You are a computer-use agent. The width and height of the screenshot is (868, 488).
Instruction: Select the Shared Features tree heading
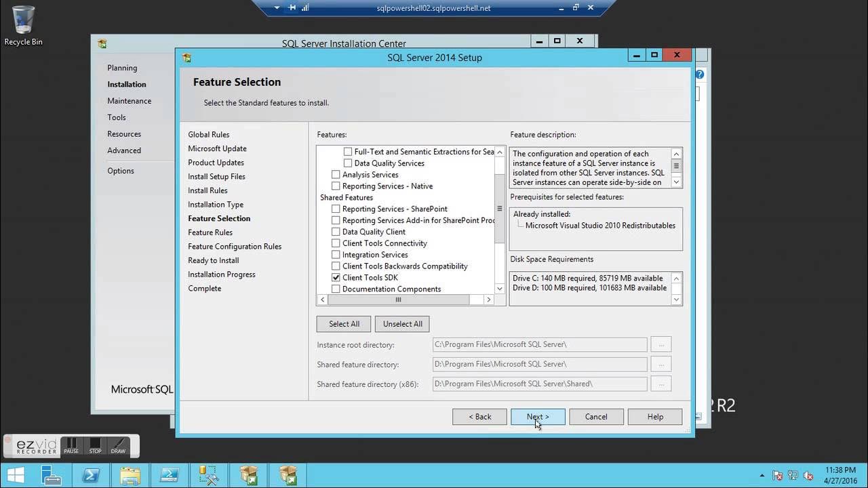point(347,197)
